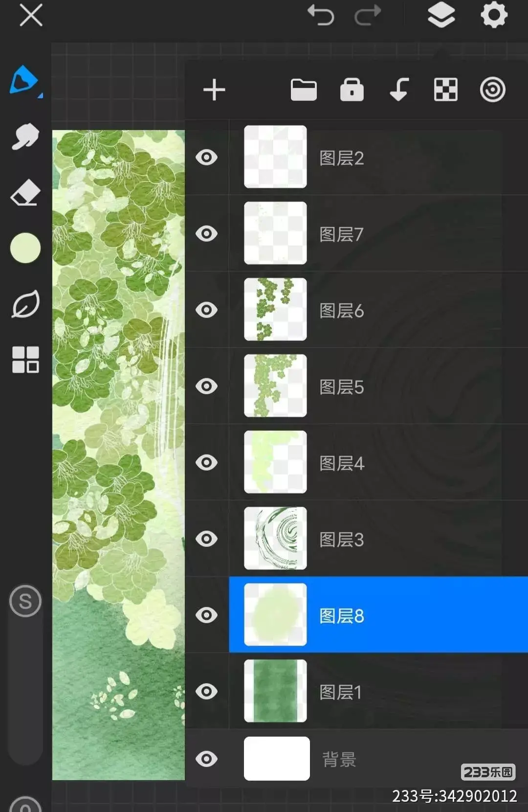Hide the 图层2 layer
The image size is (528, 812).
(x=206, y=158)
